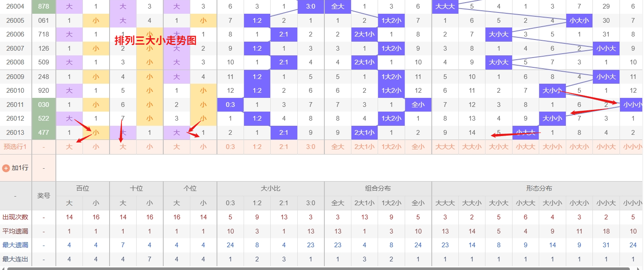The image size is (644, 270).
Task: Click the 加1行 add row label
Action: point(20,168)
